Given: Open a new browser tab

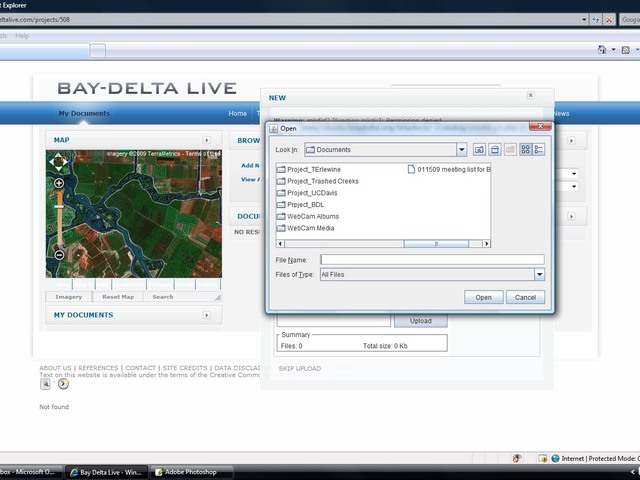Looking at the screenshot, I should [x=98, y=51].
